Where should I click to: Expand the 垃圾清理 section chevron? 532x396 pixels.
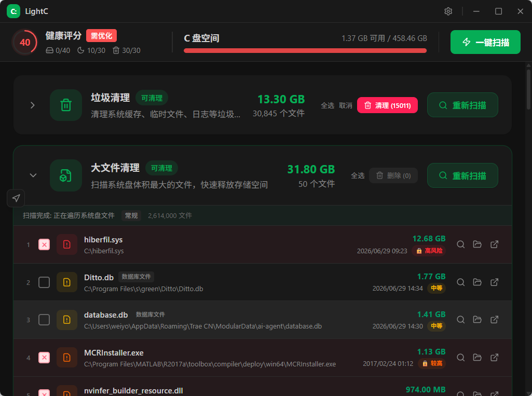click(x=33, y=105)
